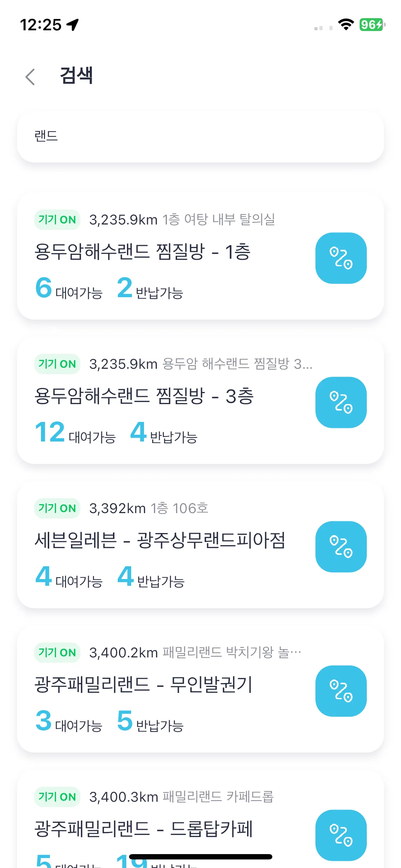
Task: Tap the battery indicator in status bar
Action: point(372,25)
